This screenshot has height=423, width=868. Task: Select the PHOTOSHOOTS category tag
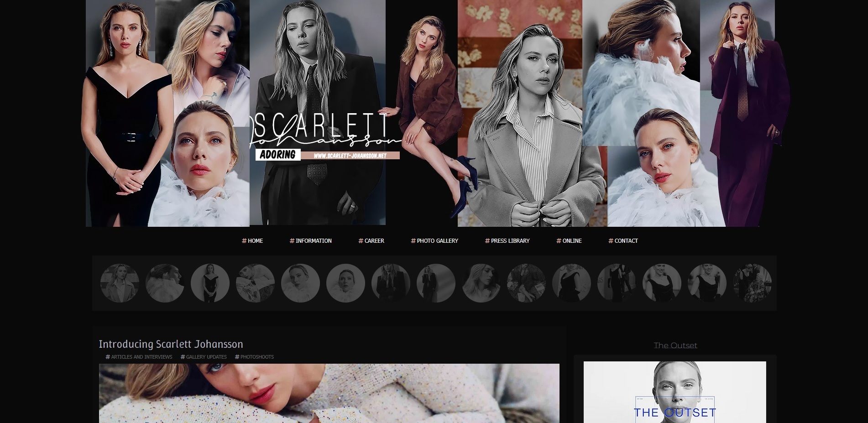[x=254, y=357]
